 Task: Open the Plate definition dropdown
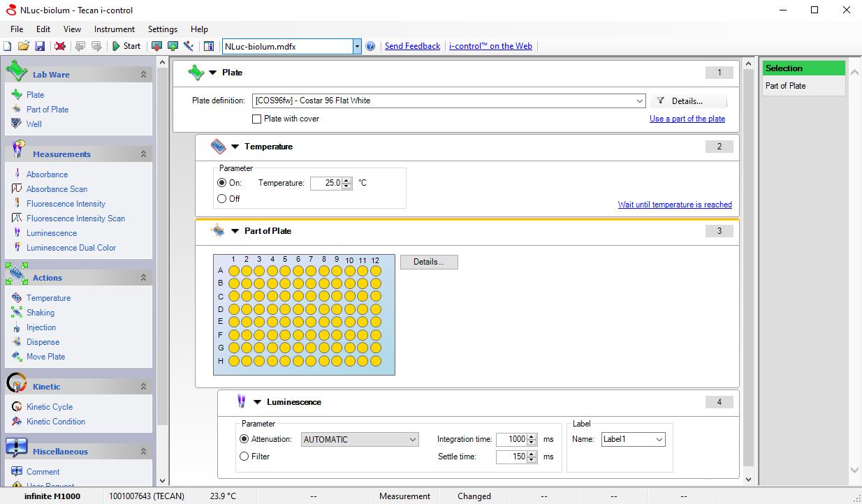640,101
